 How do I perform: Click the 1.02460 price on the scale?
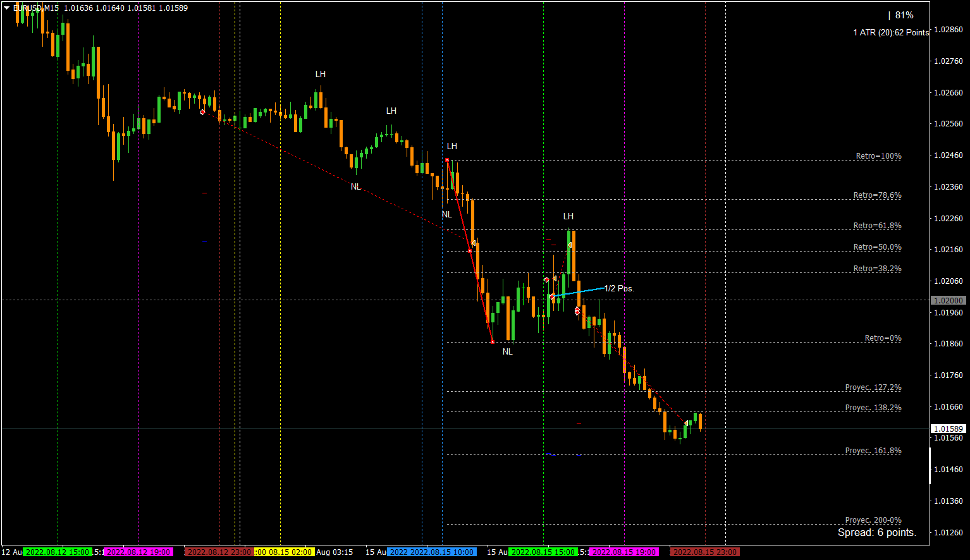(x=949, y=155)
